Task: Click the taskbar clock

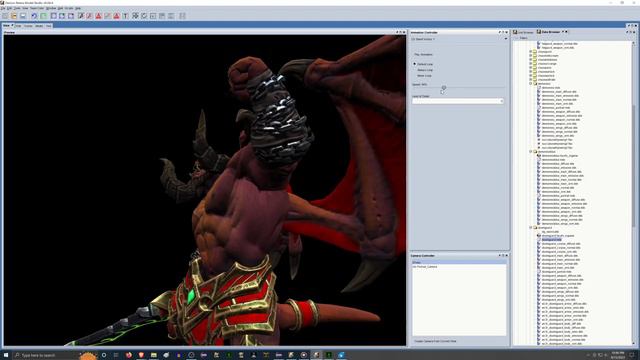Action: tap(618, 355)
